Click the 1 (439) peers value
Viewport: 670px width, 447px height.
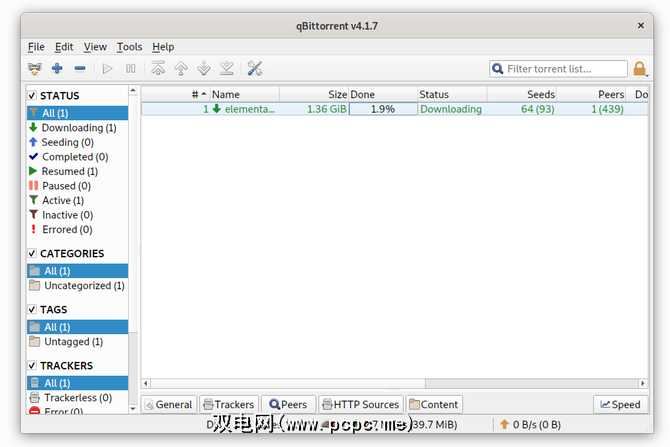point(607,109)
